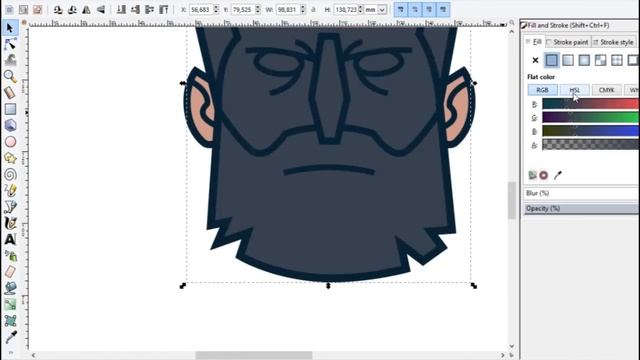Image resolution: width=640 pixels, height=360 pixels.
Task: Select the Paint bucket tool
Action: 10,288
